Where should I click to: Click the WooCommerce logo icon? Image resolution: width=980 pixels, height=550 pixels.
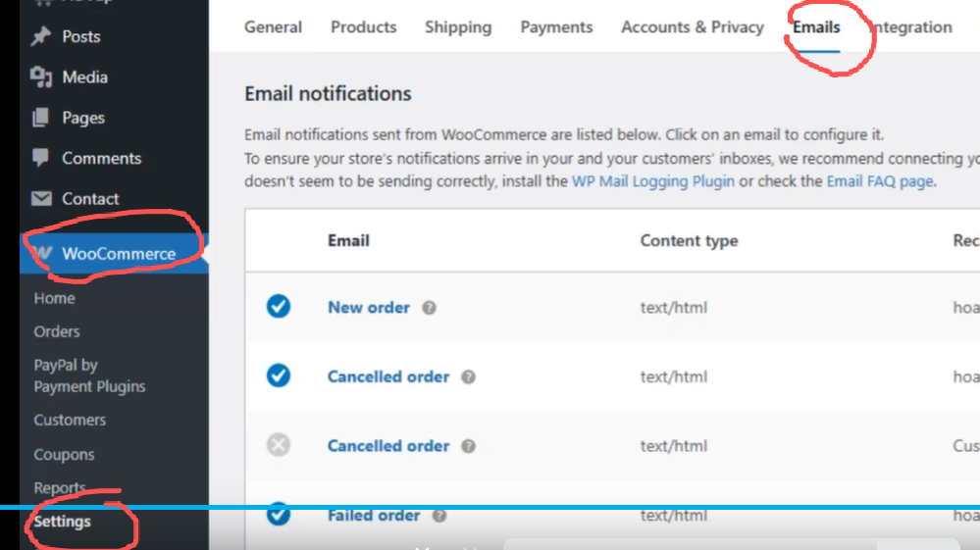[x=41, y=254]
